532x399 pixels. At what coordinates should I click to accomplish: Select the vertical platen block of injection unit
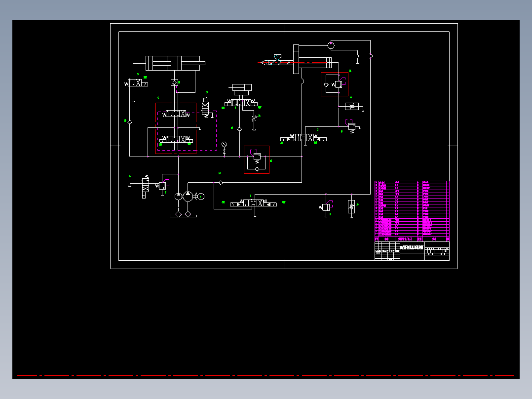296,59
